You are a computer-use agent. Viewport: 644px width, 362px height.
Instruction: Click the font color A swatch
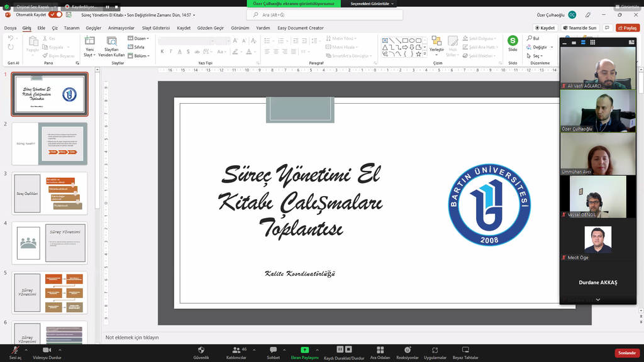point(248,52)
